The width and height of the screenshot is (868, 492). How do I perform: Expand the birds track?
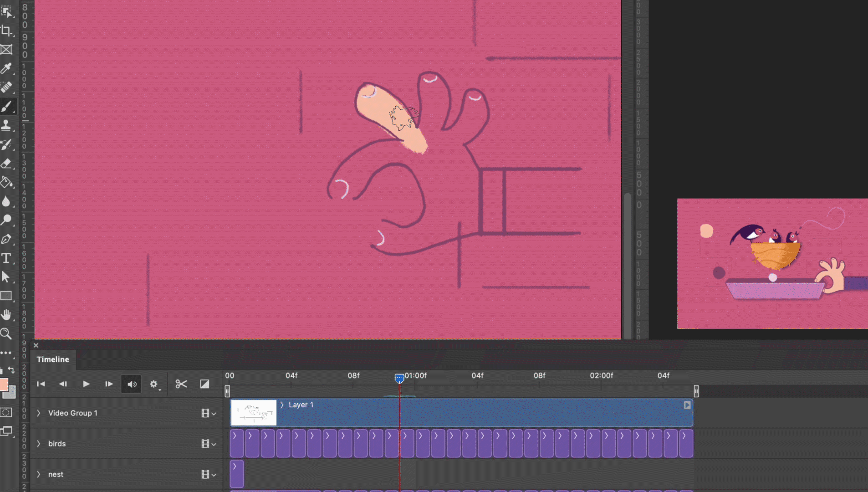(39, 444)
